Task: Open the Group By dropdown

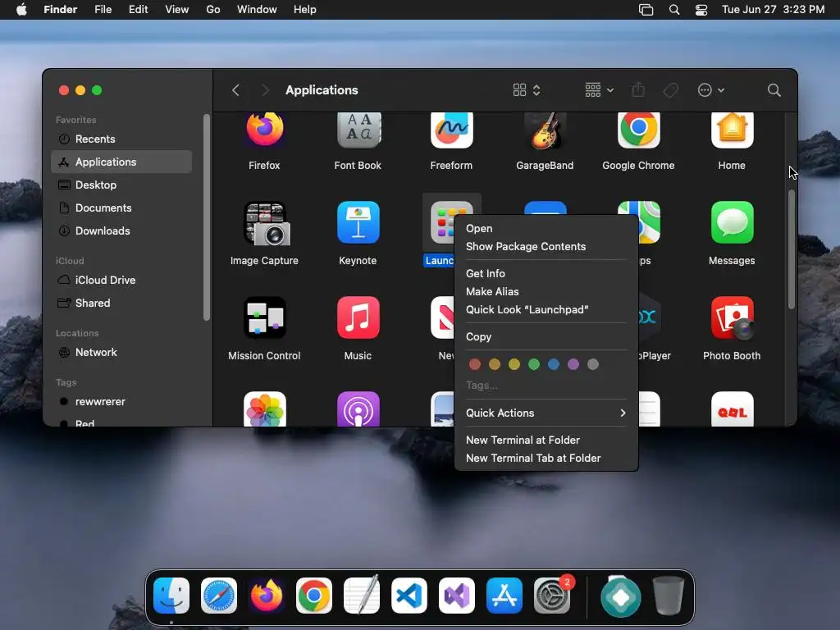Action: click(x=599, y=90)
